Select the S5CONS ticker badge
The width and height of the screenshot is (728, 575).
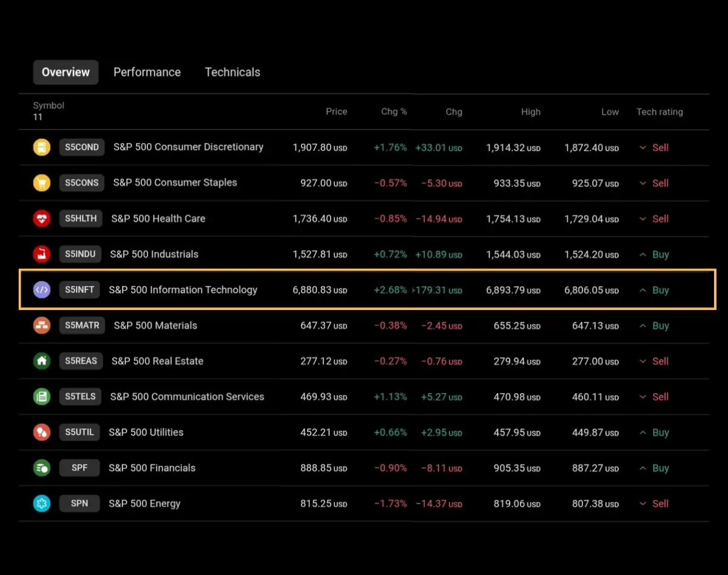tap(82, 183)
